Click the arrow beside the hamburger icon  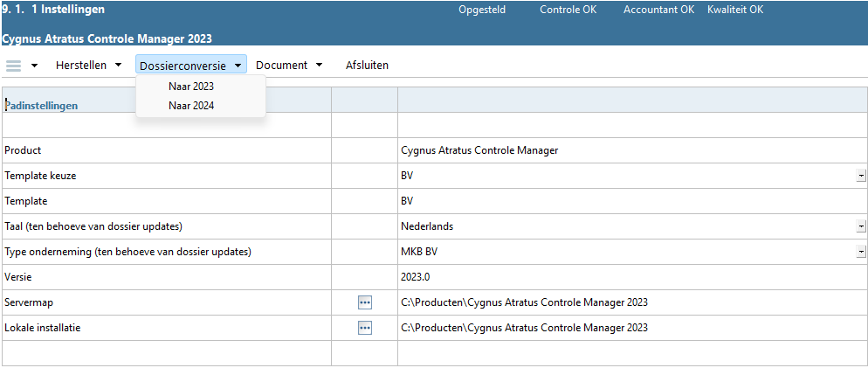pos(34,66)
